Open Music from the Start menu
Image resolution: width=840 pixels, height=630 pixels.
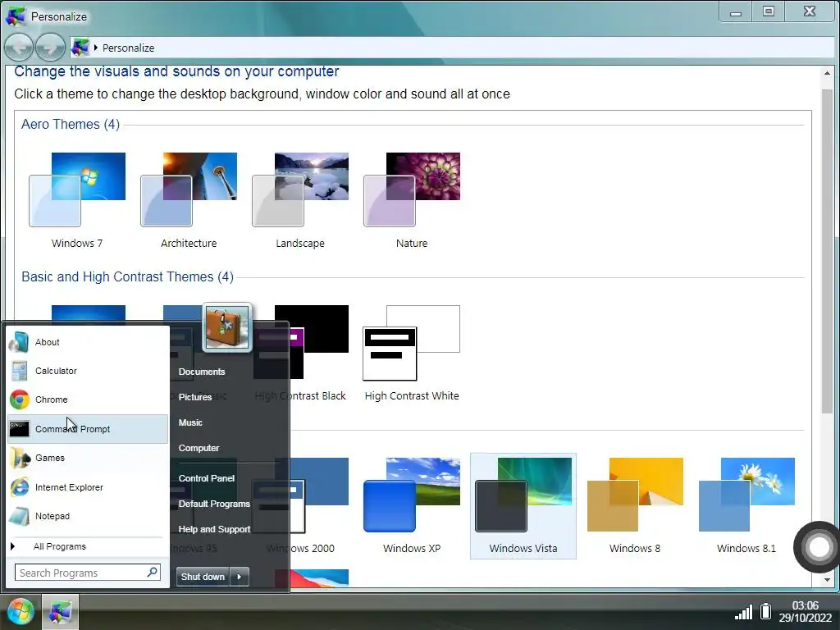pyautogui.click(x=190, y=422)
